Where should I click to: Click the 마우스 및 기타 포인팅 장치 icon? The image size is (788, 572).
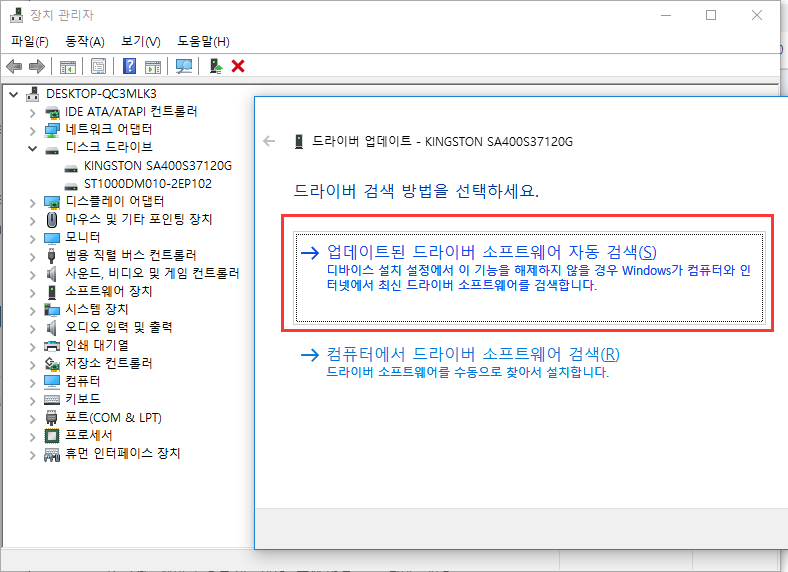52,220
